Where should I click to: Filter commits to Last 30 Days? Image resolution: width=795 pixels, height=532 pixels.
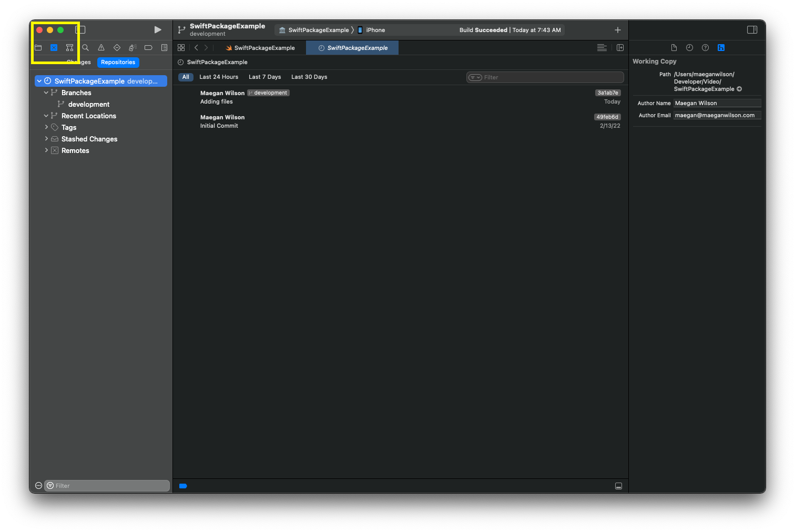309,77
